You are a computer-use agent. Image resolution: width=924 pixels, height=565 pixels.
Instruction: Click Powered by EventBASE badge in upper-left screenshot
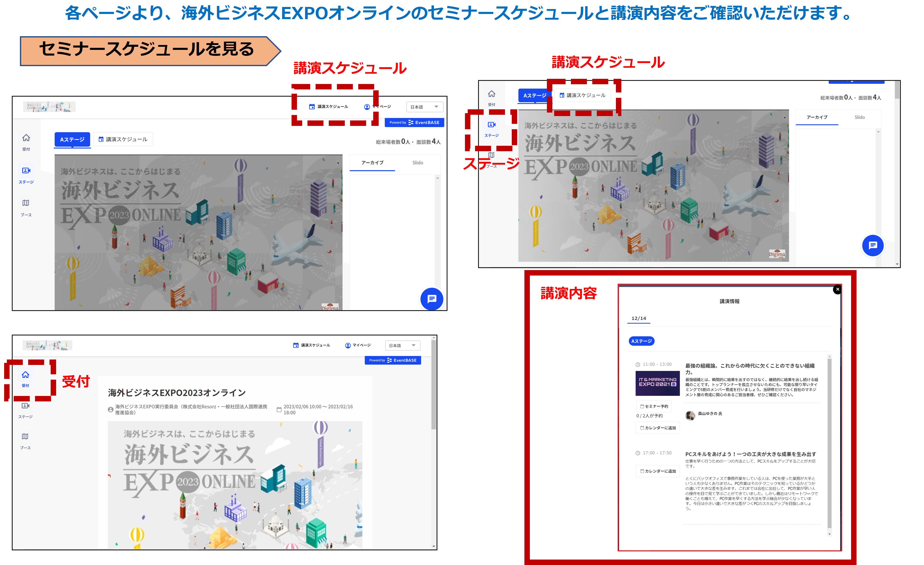tap(414, 122)
